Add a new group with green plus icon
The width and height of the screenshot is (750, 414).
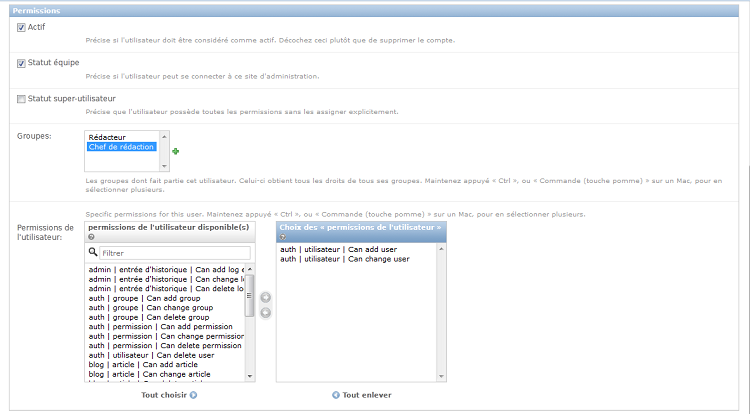tap(176, 151)
